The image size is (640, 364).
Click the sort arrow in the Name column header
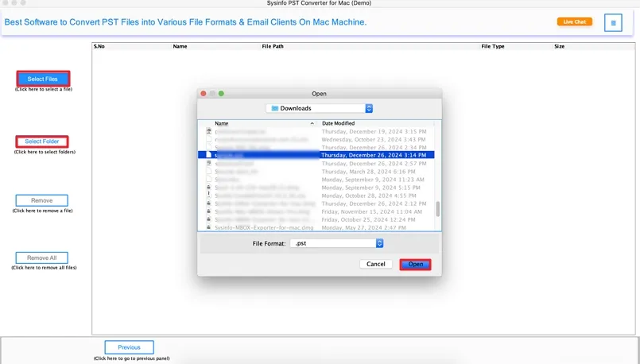pyautogui.click(x=312, y=123)
